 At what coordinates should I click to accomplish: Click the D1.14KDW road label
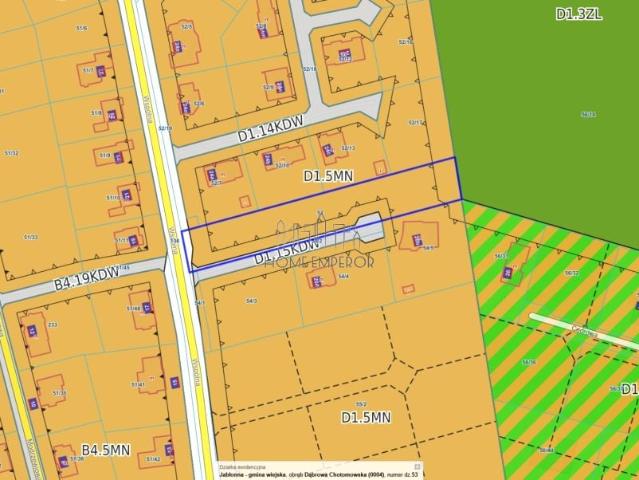tap(271, 128)
